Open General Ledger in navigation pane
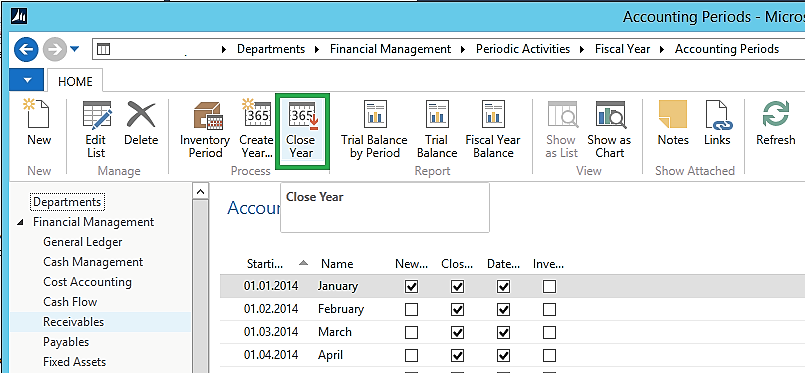805x373 pixels. click(x=83, y=242)
